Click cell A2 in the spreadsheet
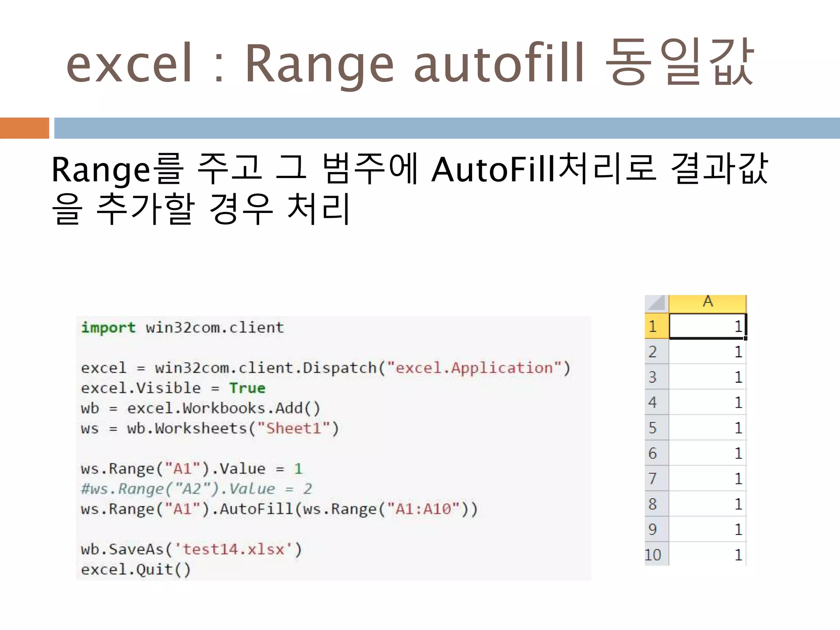 pos(708,352)
